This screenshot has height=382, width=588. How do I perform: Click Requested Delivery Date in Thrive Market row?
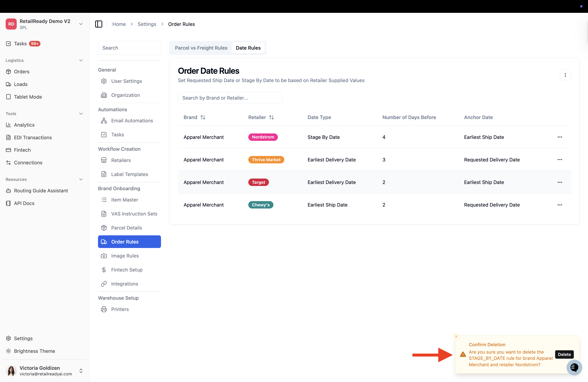point(492,160)
